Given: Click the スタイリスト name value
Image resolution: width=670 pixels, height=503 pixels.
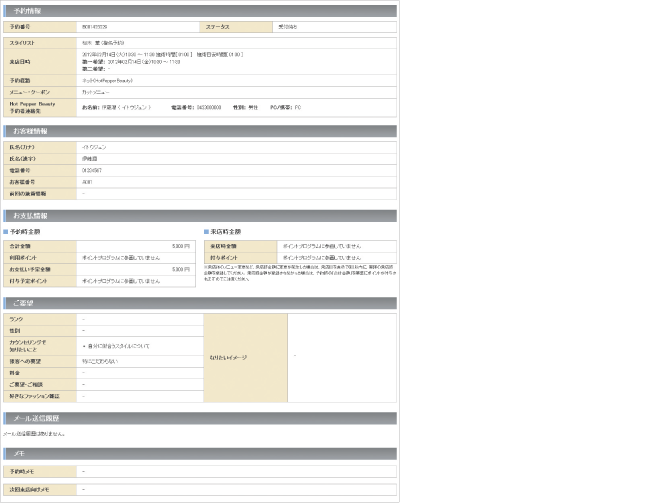Looking at the screenshot, I should [103, 43].
